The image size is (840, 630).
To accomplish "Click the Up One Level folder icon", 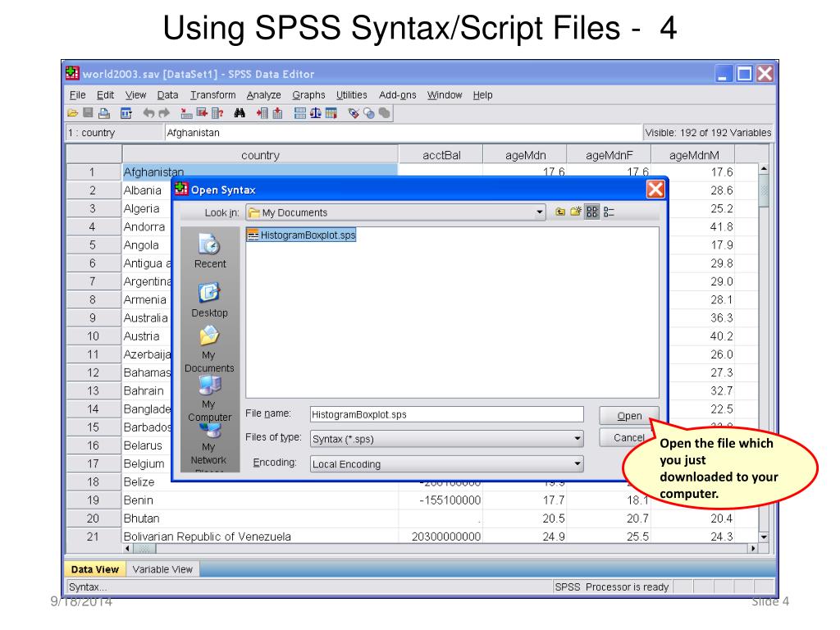I will [560, 212].
